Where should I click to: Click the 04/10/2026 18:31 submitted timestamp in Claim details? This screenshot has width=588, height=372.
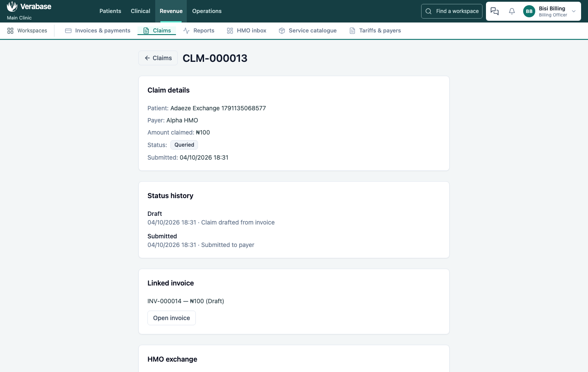[204, 157]
